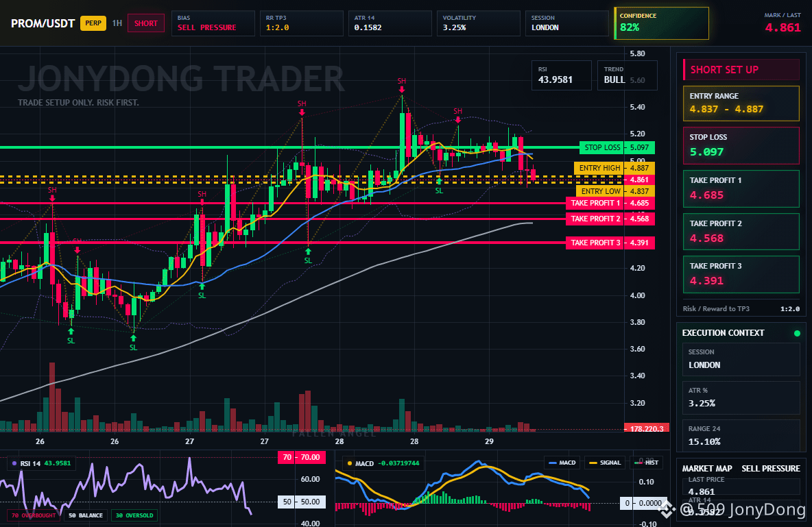Click the TAKE PROFIT 2 panel card
Viewport: 812px width, 527px height.
(741, 232)
